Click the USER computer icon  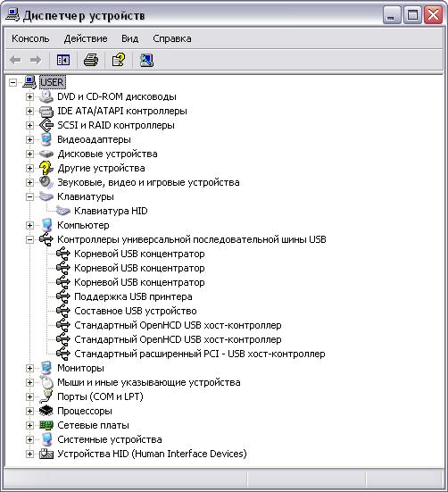click(x=29, y=82)
